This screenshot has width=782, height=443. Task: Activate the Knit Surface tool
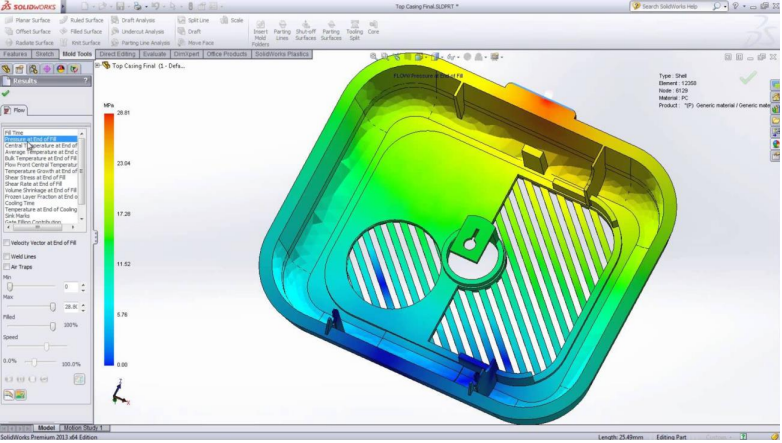(x=80, y=43)
